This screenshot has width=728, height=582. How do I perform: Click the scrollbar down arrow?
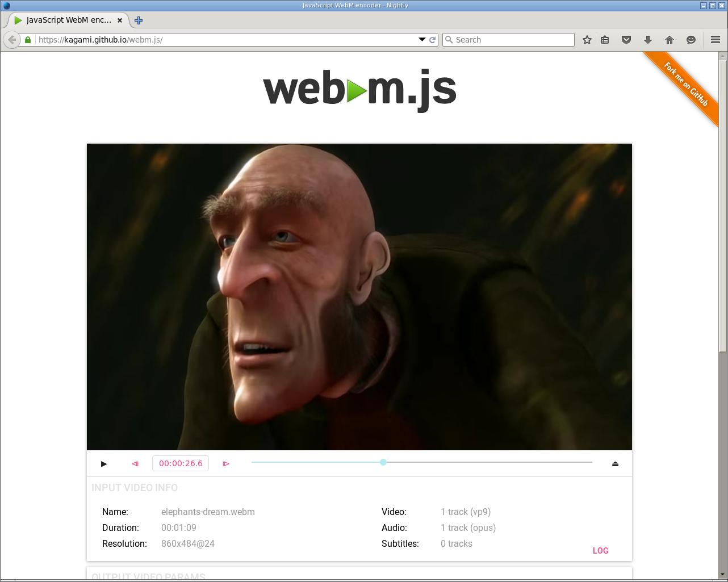point(722,574)
